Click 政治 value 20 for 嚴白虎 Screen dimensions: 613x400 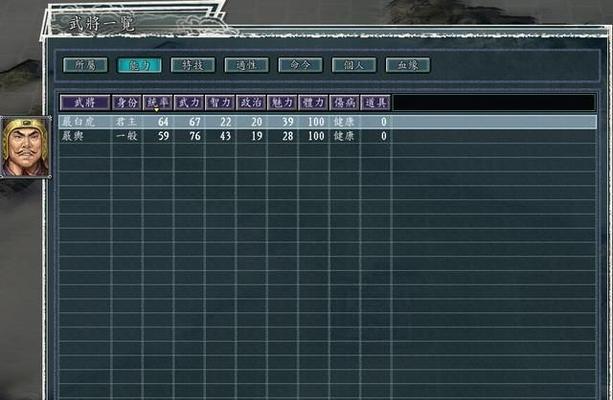[x=257, y=122]
